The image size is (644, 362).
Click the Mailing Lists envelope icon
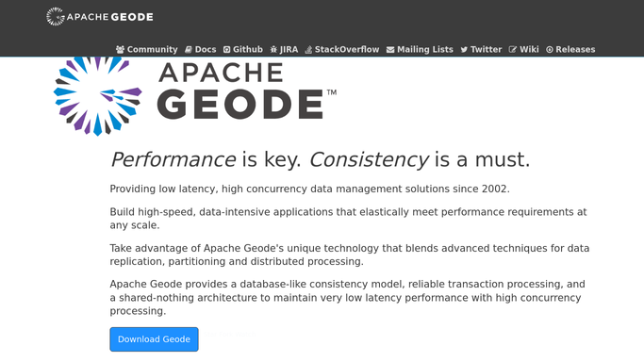(390, 50)
